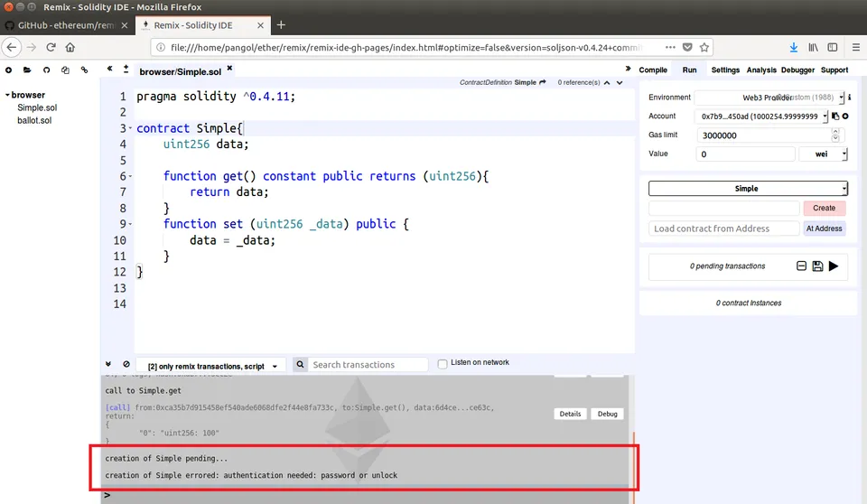Jump to Simple contract definition arrow
The width and height of the screenshot is (867, 504).
(543, 82)
